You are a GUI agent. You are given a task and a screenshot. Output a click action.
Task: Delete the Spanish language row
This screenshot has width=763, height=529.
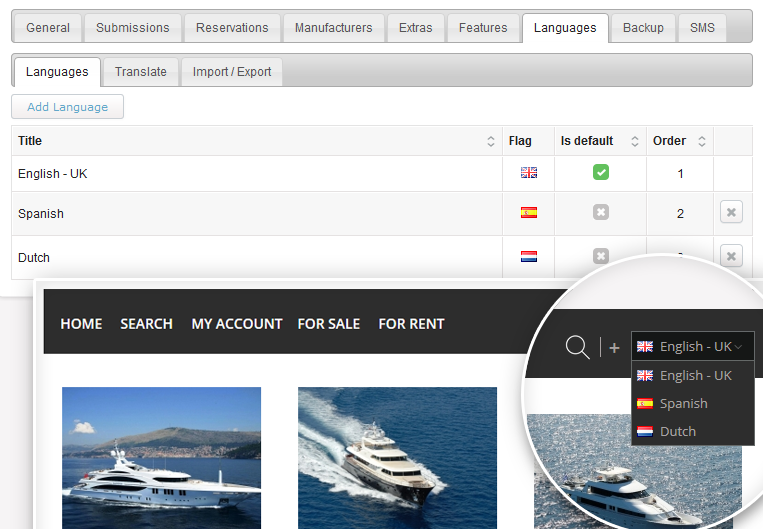[x=731, y=212]
